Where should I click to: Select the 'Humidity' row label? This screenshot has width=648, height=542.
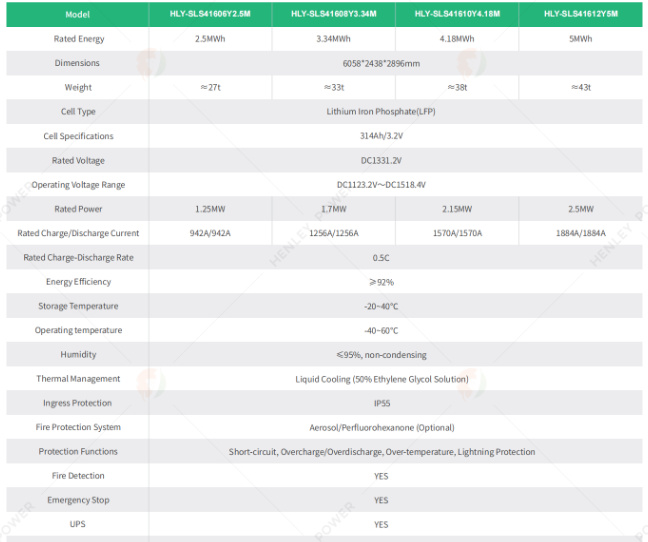[x=78, y=354]
